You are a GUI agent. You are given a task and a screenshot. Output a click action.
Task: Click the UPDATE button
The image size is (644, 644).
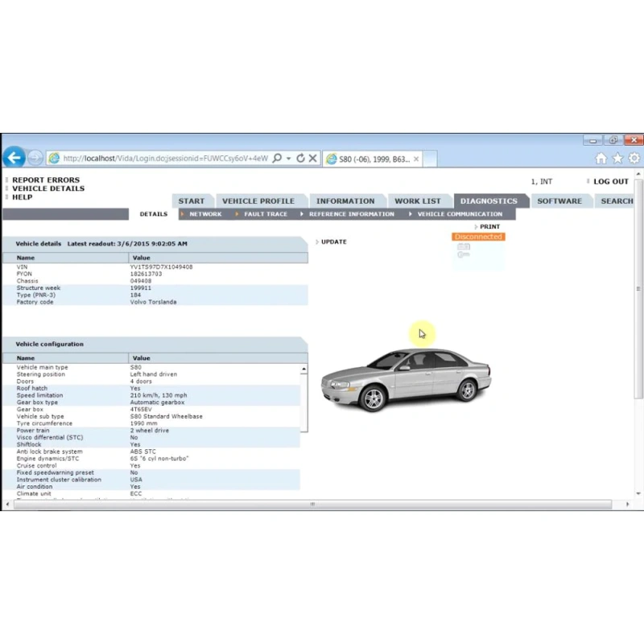[x=333, y=242]
